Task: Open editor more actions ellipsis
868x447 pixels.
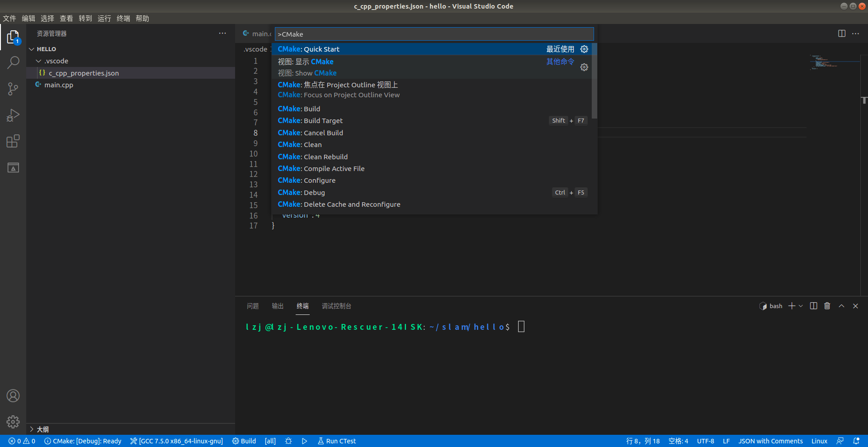Action: click(x=855, y=33)
